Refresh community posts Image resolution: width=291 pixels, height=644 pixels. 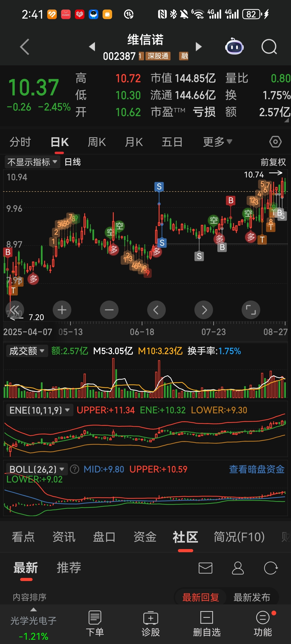coord(271,568)
